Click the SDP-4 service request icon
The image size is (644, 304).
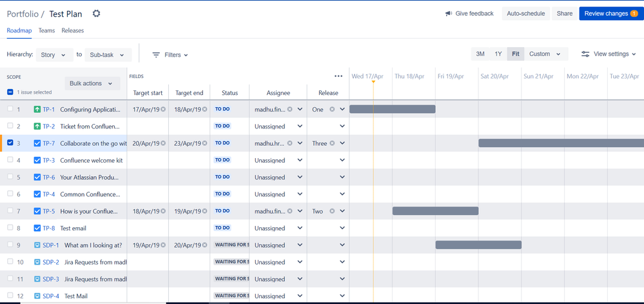(37, 296)
